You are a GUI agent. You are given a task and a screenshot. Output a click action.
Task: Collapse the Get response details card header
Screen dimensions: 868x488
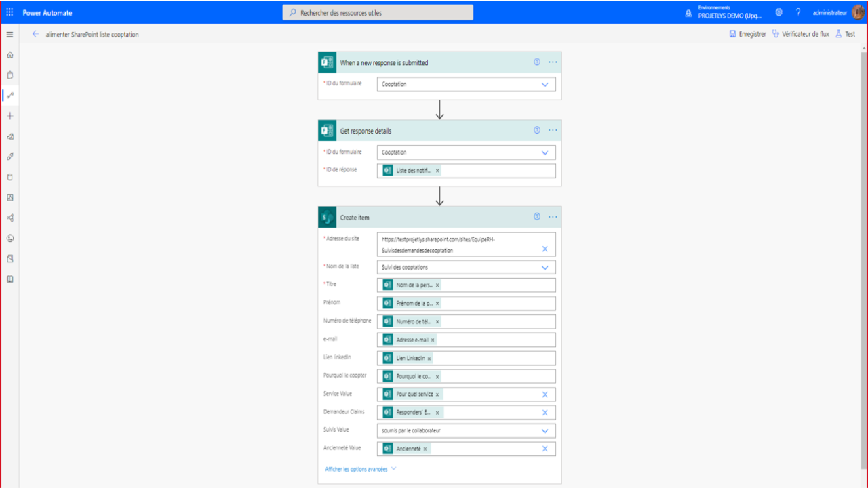click(x=439, y=130)
